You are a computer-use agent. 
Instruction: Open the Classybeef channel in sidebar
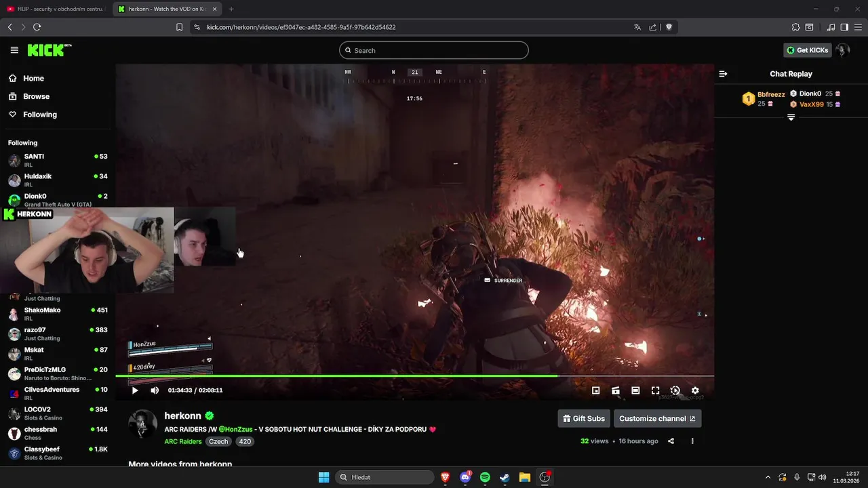[x=58, y=453]
